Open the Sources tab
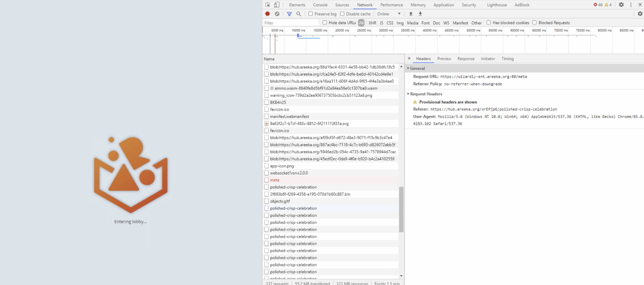Image resolution: width=644 pixels, height=285 pixels. tap(342, 5)
